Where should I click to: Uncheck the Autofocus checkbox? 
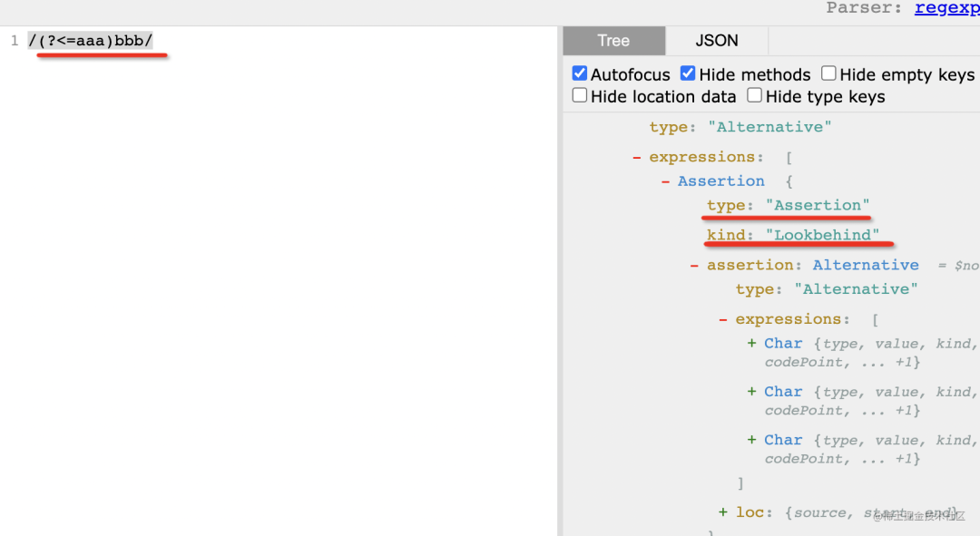pos(579,73)
